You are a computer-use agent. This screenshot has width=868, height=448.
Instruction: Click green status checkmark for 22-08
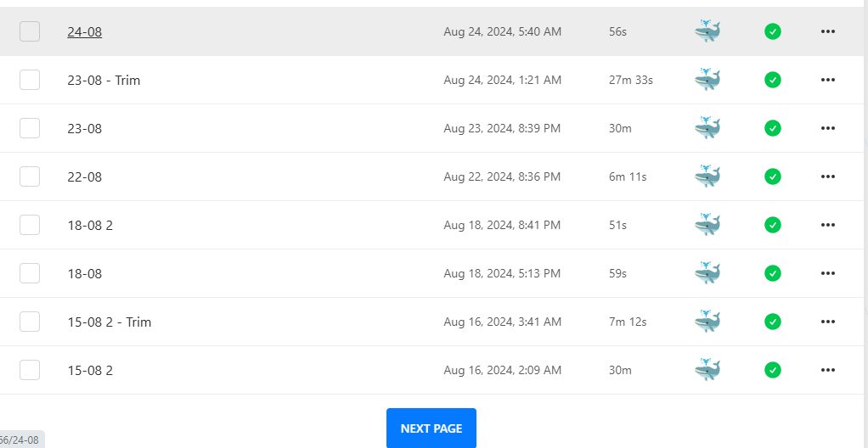[x=772, y=176]
